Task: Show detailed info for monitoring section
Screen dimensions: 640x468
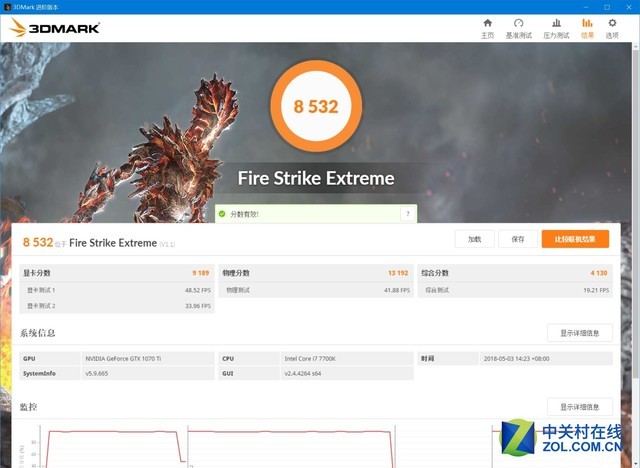Action: [x=579, y=407]
